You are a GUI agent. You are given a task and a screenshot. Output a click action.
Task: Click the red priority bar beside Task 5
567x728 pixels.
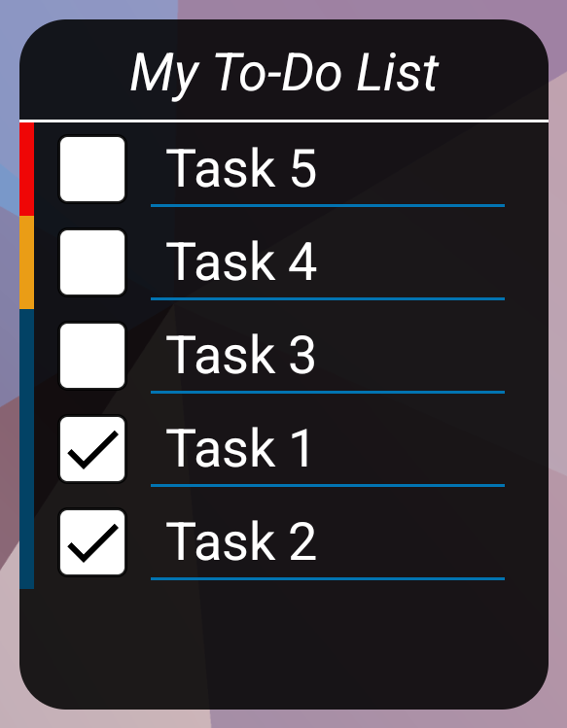[26, 169]
